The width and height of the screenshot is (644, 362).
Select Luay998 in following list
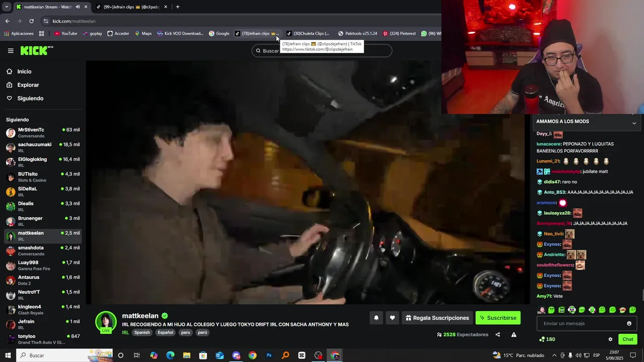[43, 265]
